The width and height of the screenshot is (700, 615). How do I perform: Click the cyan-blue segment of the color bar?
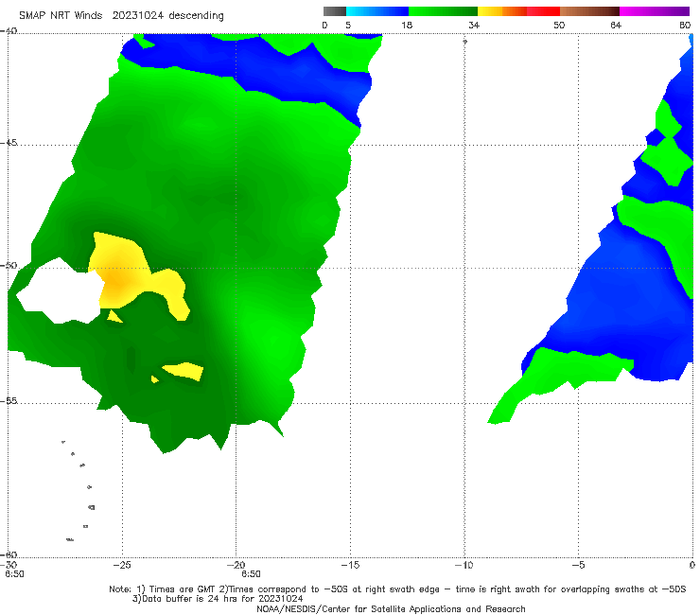[x=377, y=11]
